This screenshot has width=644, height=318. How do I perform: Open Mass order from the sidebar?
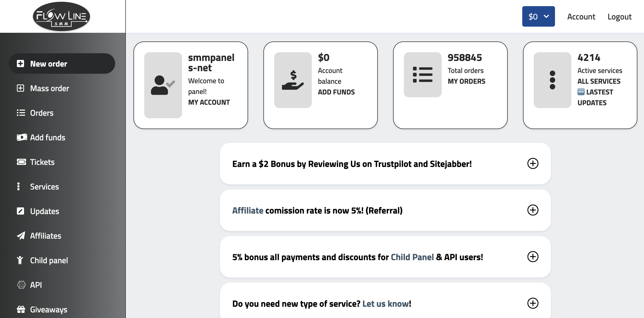click(x=50, y=88)
